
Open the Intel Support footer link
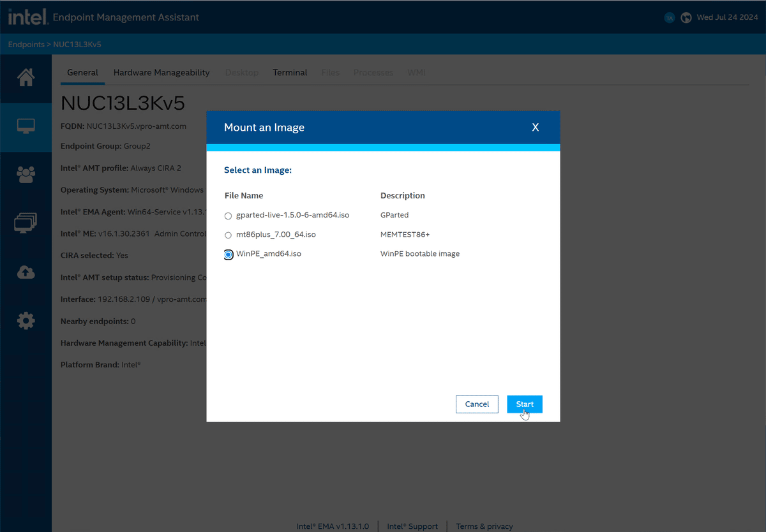pos(412,526)
